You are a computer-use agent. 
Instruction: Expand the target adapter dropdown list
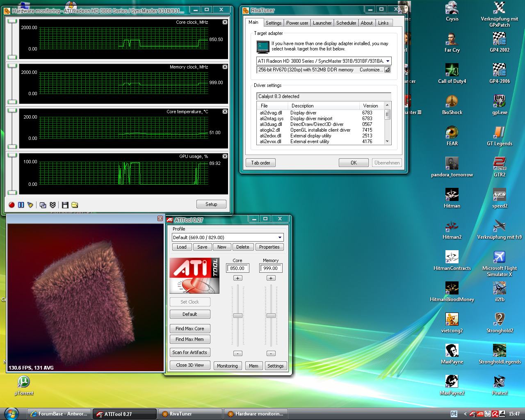click(x=388, y=61)
